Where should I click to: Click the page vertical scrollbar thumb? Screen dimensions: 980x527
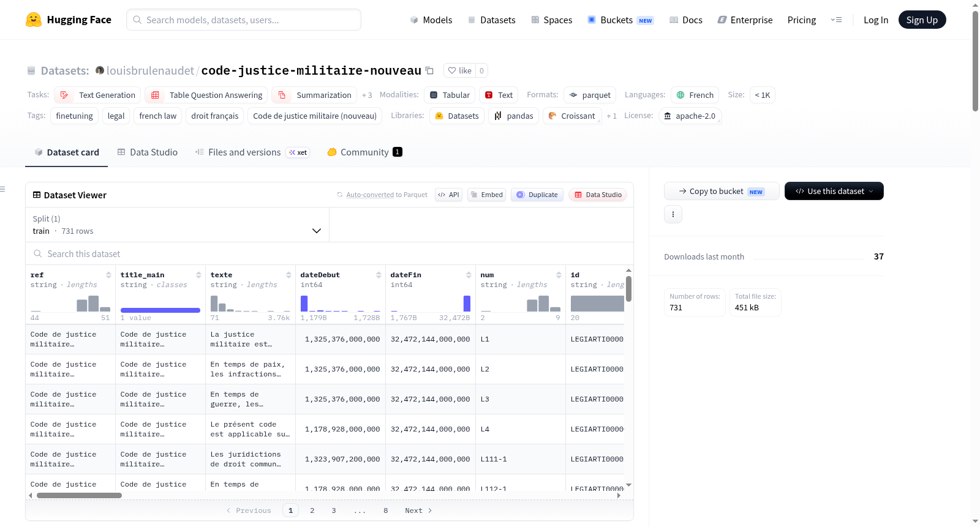click(x=975, y=61)
